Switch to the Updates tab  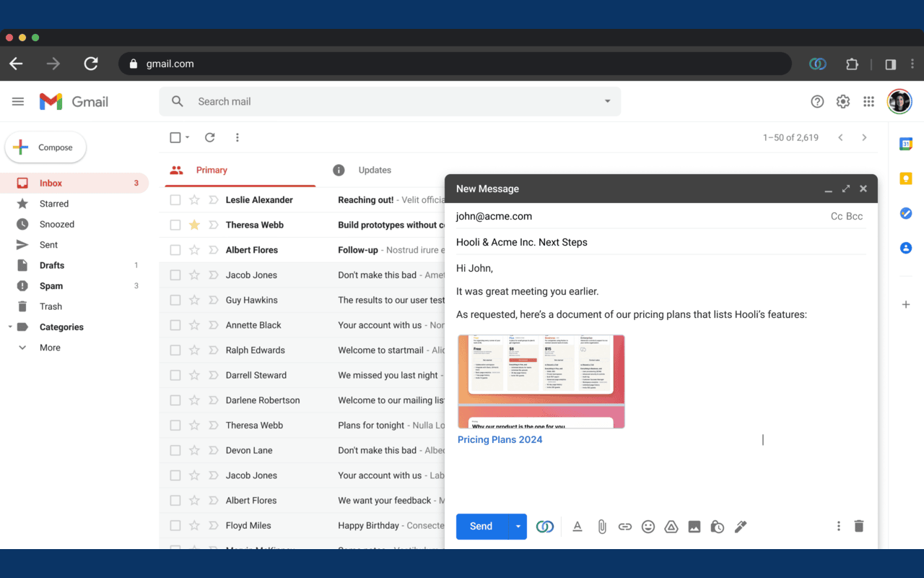click(374, 171)
